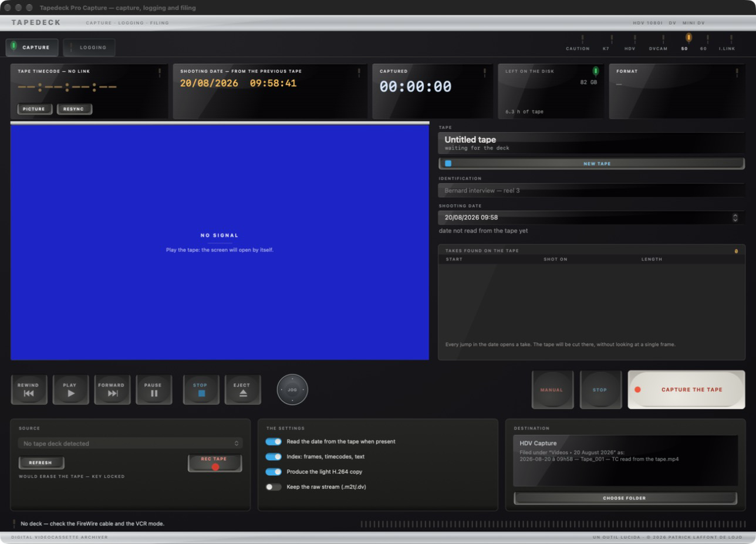756x544 pixels.
Task: Click the captured counter '00:00:00'
Action: tap(416, 87)
